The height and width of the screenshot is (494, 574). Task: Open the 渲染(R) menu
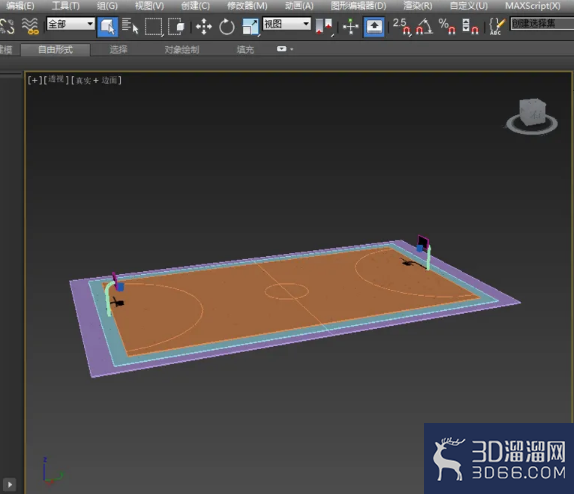[418, 6]
